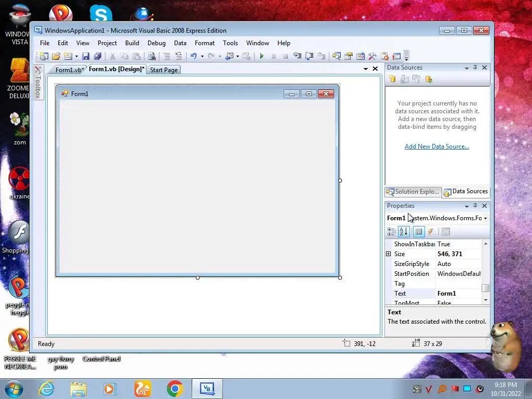Click the Navigate Backward toolbar icon
This screenshot has height=399, width=532.
[x=229, y=56]
